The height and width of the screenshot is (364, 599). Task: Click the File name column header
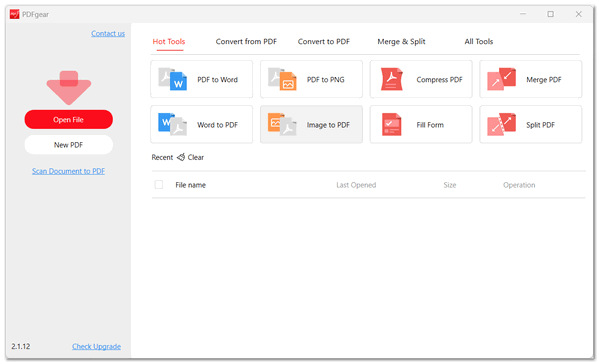(191, 185)
